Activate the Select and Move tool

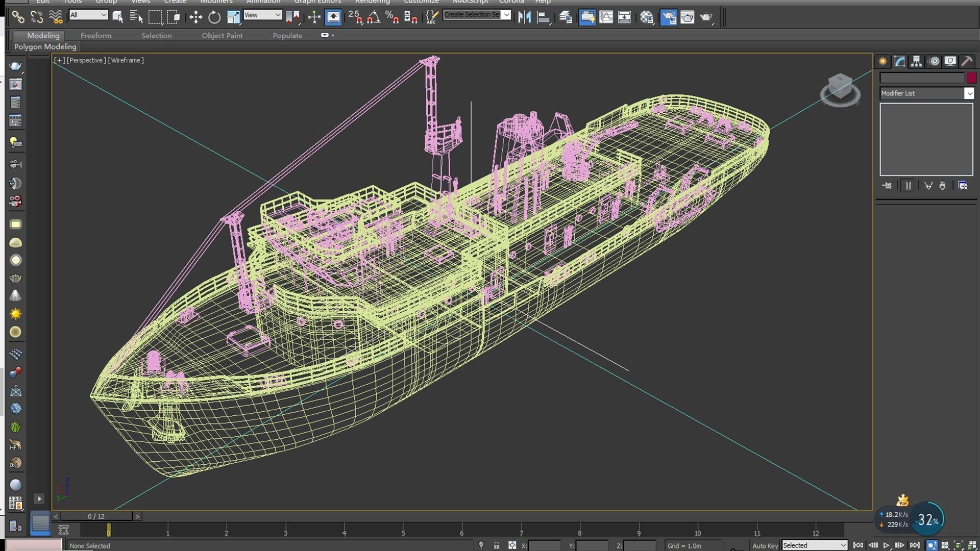pos(195,17)
